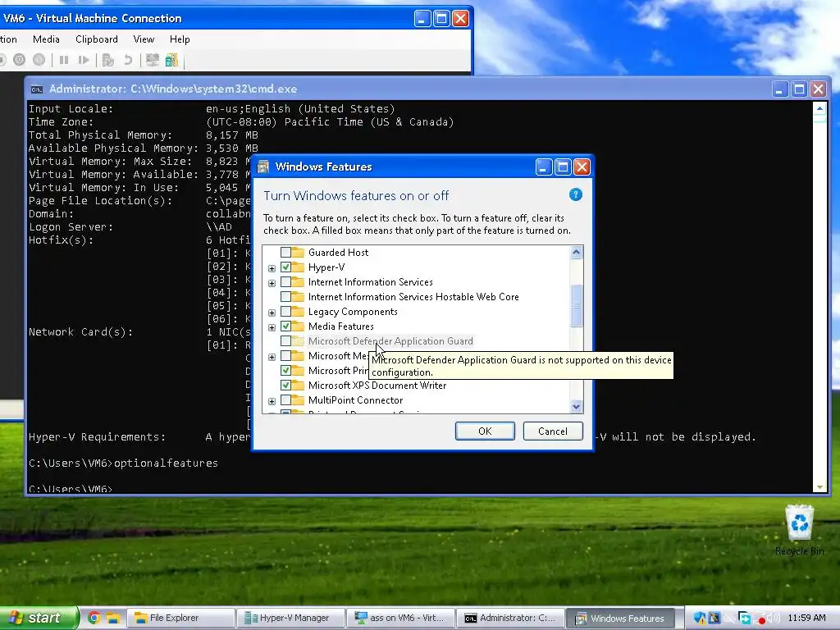840x630 pixels.
Task: Launch Chrome from the quick launch bar
Action: click(94, 618)
